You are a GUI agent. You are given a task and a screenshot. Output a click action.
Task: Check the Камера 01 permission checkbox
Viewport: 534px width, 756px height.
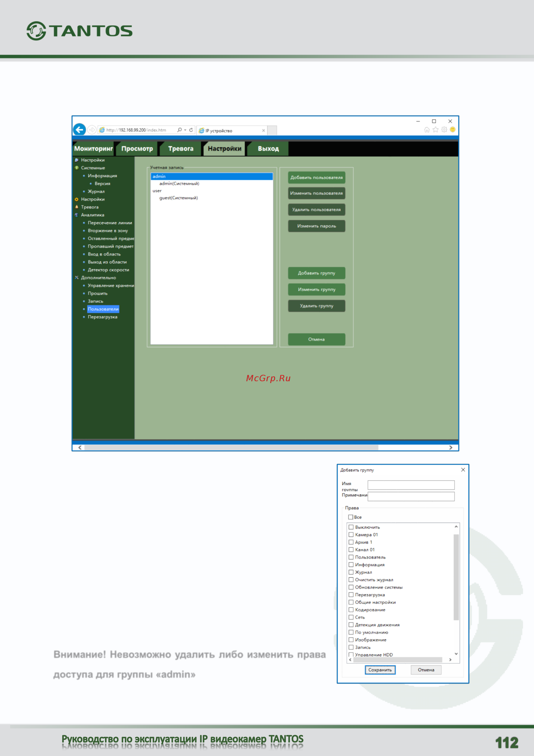(351, 535)
